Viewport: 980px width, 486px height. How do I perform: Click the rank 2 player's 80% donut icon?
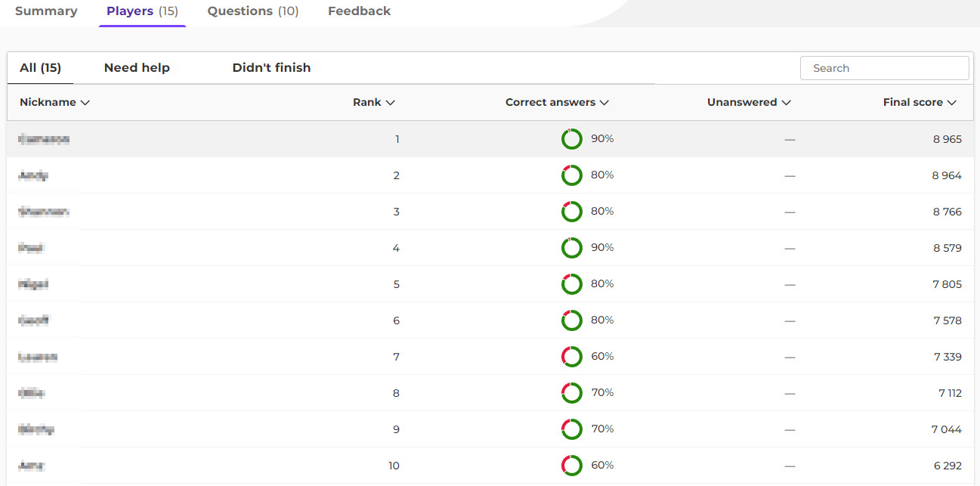coord(571,175)
